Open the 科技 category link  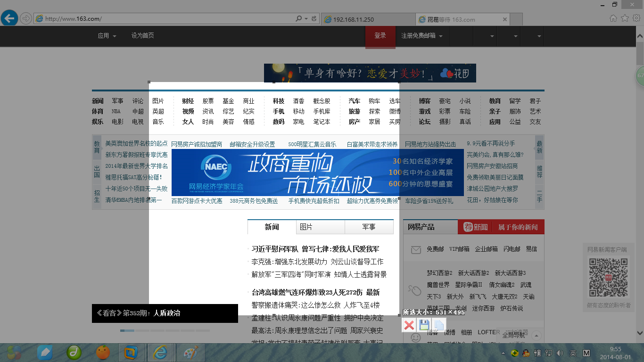point(279,101)
